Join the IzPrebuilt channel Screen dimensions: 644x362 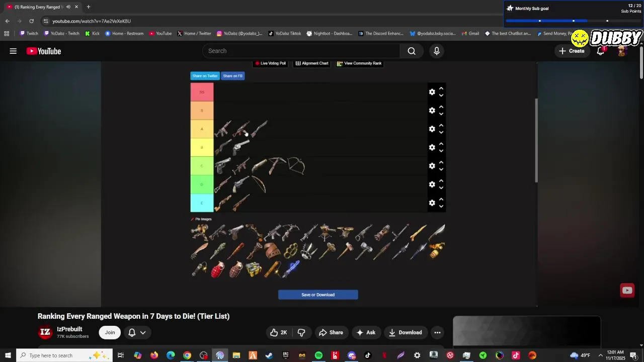point(110,332)
